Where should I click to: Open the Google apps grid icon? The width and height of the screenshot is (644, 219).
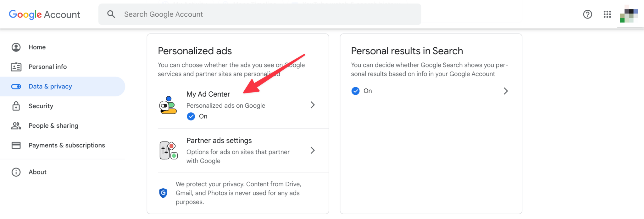[607, 14]
